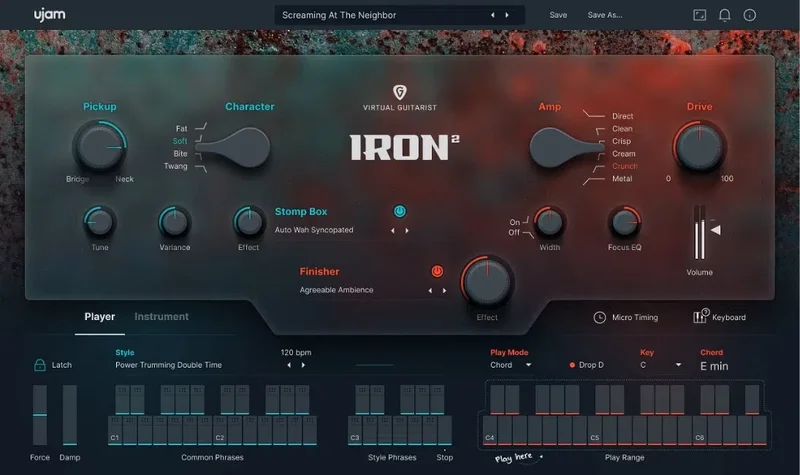Screen dimensions: 800x475
Task: Open Finisher preset Agreeable Ambience
Action: pyautogui.click(x=336, y=290)
